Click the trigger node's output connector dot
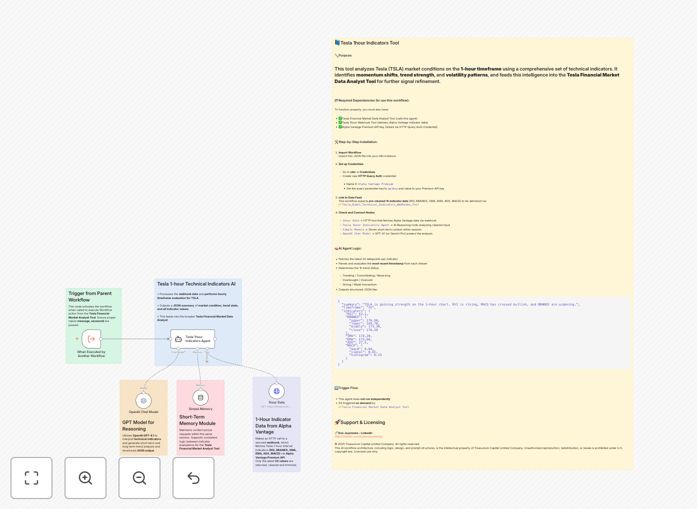697x509 pixels. pyautogui.click(x=101, y=339)
